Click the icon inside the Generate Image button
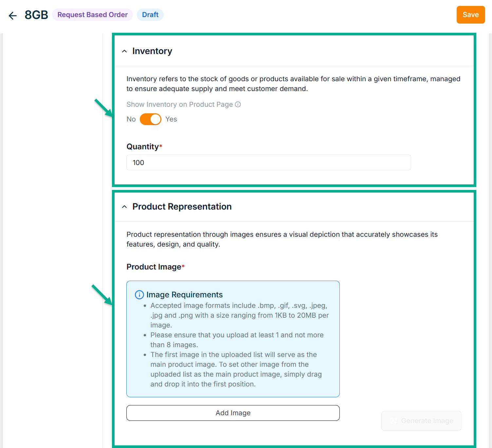492x448 pixels. pyautogui.click(x=393, y=421)
